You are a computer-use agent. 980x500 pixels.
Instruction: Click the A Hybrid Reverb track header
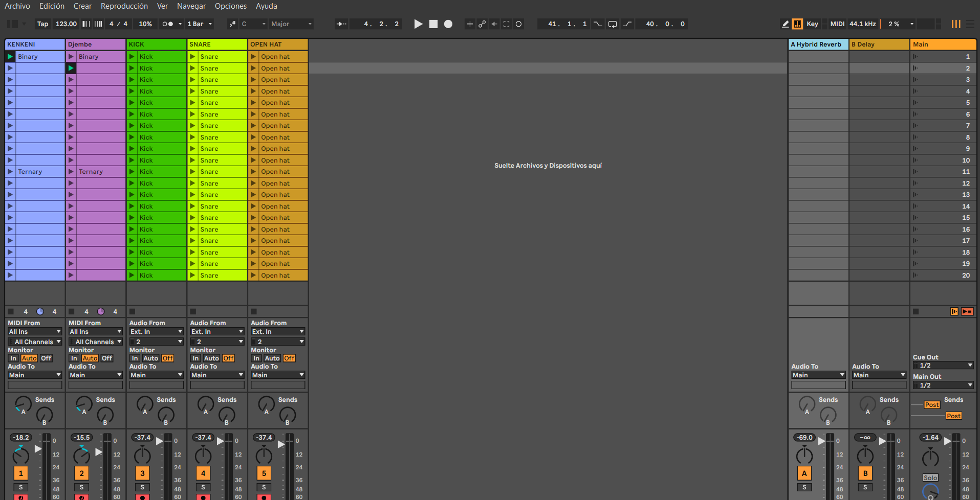point(818,44)
